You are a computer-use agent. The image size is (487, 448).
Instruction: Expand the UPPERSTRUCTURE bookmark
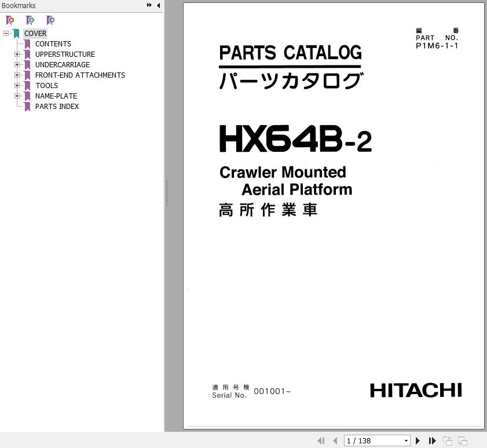17,54
